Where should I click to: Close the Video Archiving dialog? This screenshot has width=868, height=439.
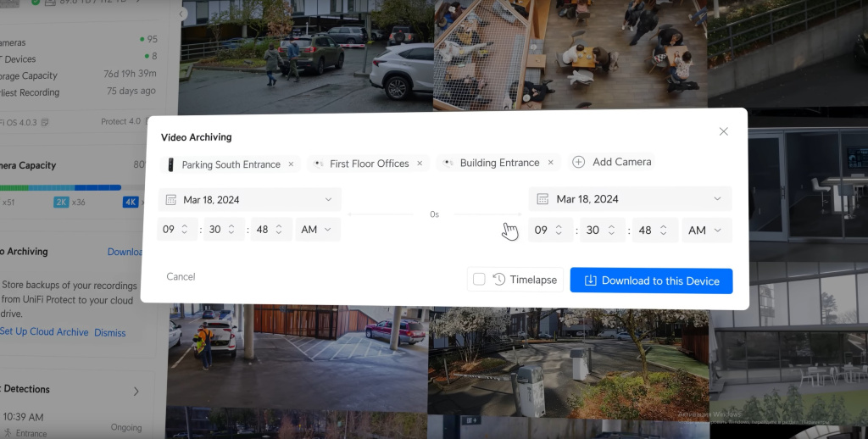[x=723, y=131]
